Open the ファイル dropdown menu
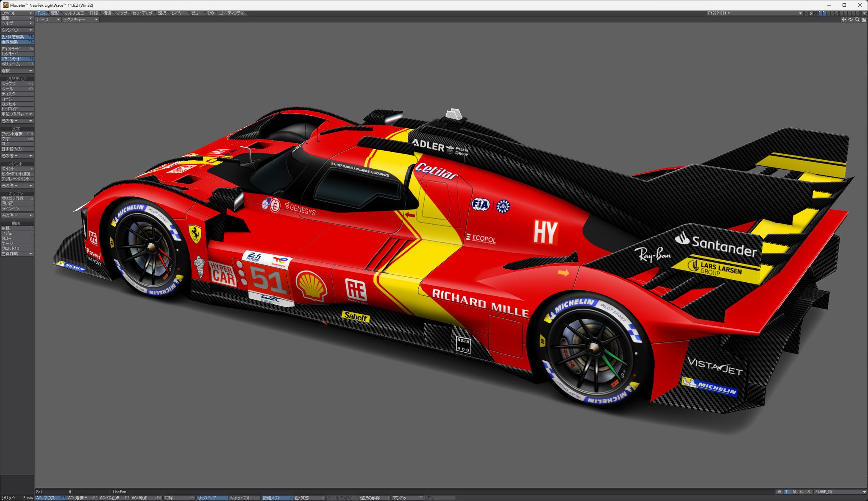Image resolution: width=868 pixels, height=501 pixels. coord(17,13)
